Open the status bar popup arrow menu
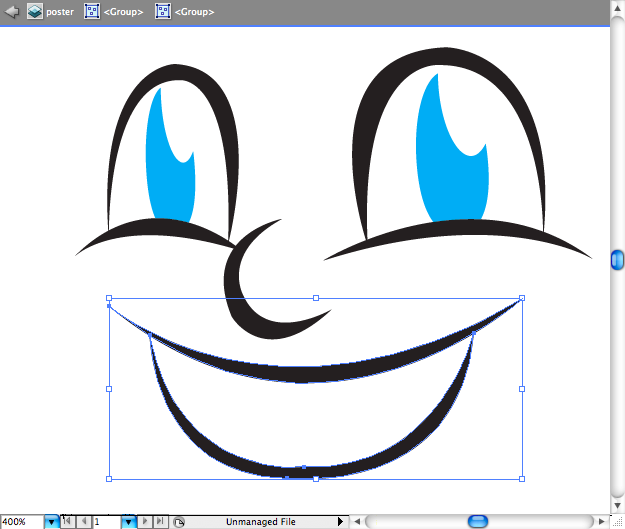Screen dimensions: 625x529 340,521
